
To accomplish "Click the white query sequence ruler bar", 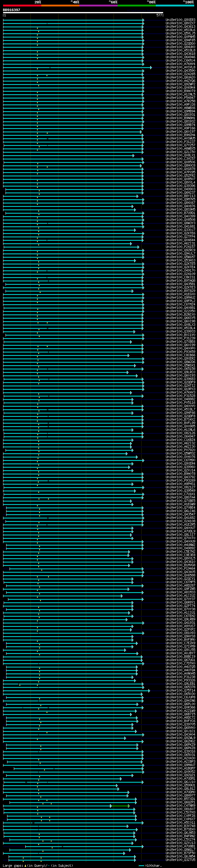I will coord(83,13).
